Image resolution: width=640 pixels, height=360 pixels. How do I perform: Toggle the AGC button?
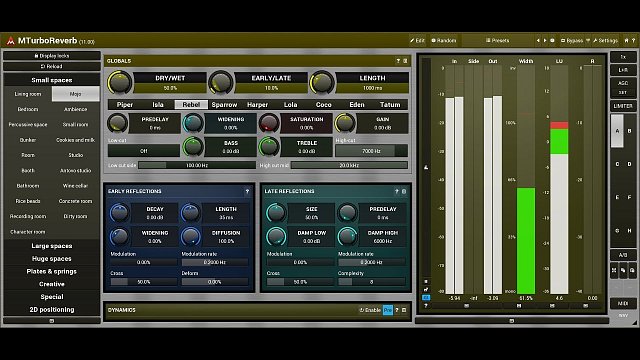[x=623, y=83]
